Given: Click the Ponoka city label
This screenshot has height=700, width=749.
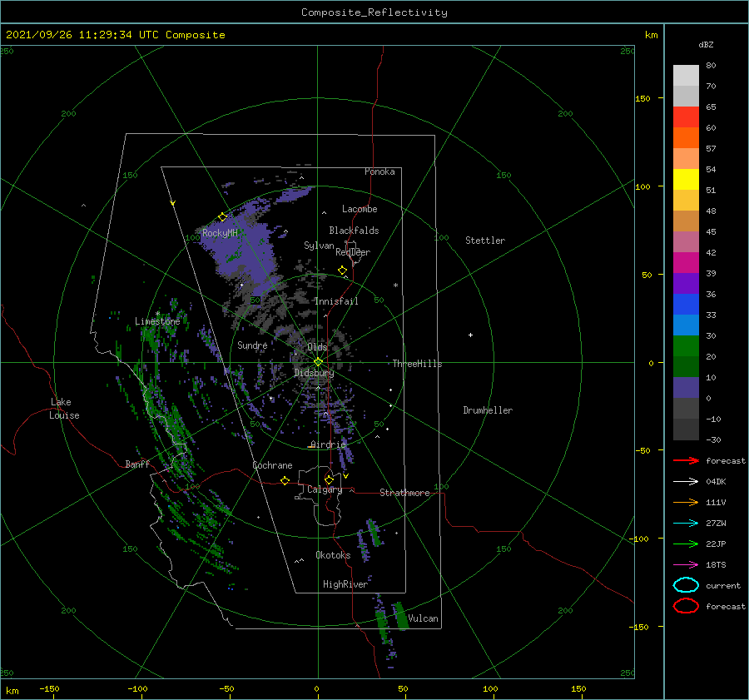Looking at the screenshot, I should pyautogui.click(x=379, y=171).
